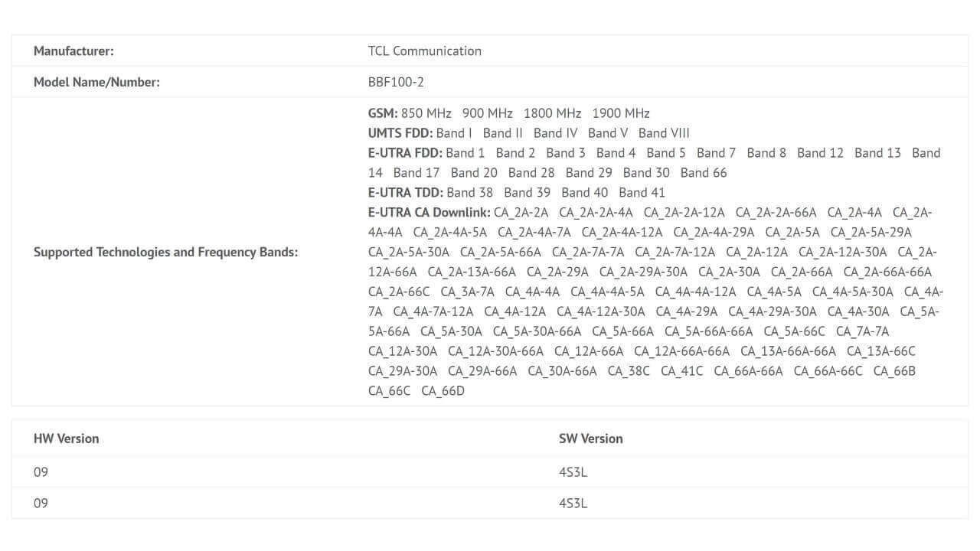Viewport: 980px width, 551px height.
Task: Select the CA_66D carrier aggregation entry
Action: point(443,391)
